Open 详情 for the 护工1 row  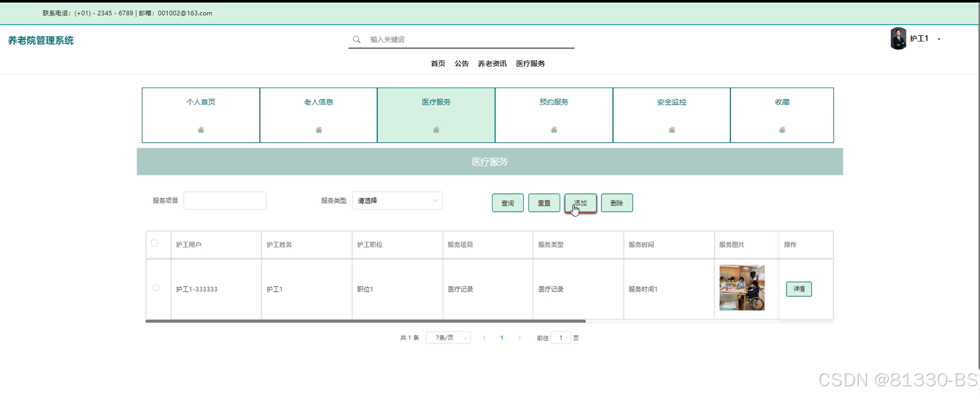[799, 289]
